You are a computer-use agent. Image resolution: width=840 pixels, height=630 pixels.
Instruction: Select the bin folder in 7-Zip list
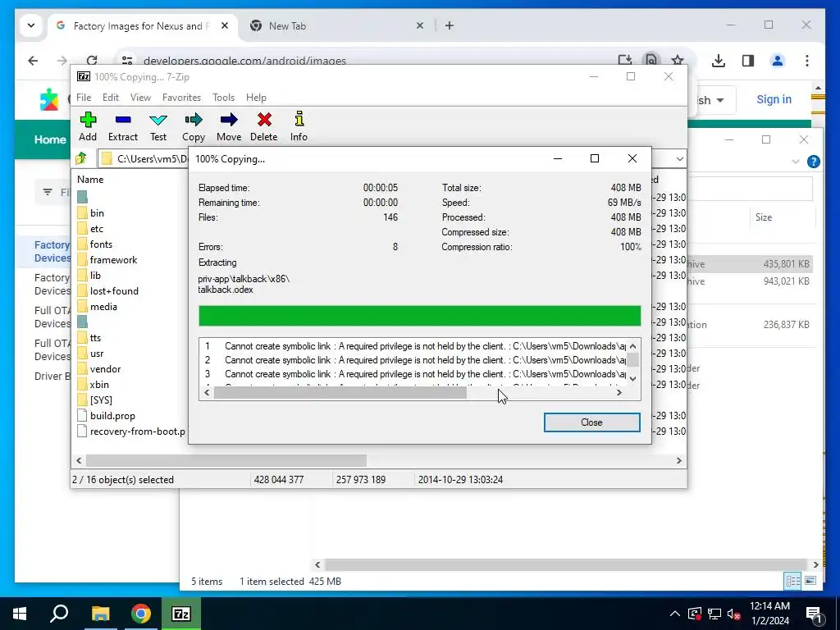point(97,212)
